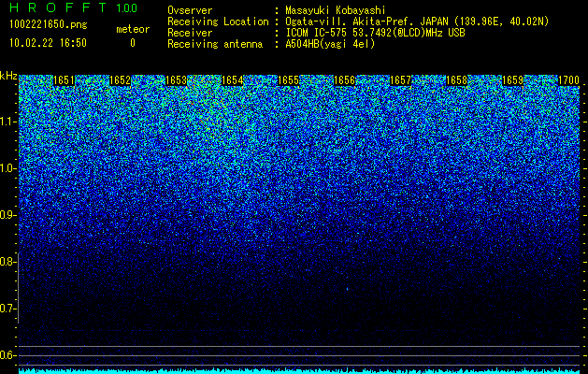Click the 1654 time marker
This screenshot has height=374, width=588.
pos(232,80)
